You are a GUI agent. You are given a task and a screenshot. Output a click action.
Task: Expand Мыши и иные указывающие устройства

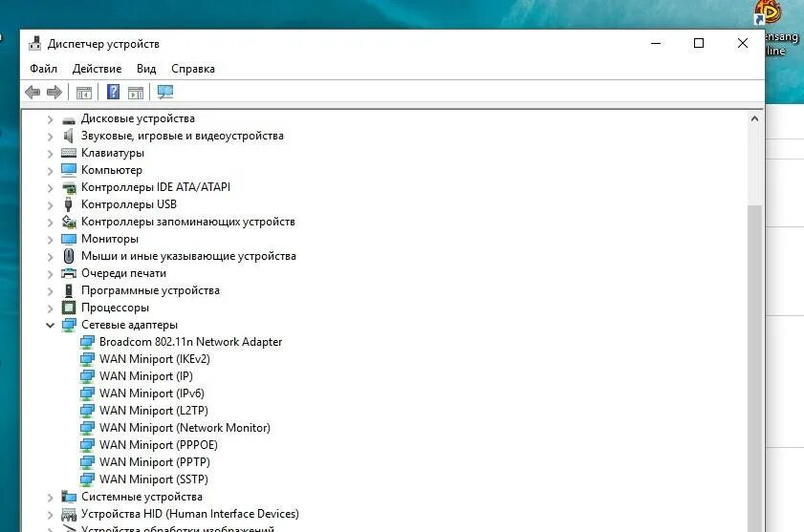coord(51,257)
